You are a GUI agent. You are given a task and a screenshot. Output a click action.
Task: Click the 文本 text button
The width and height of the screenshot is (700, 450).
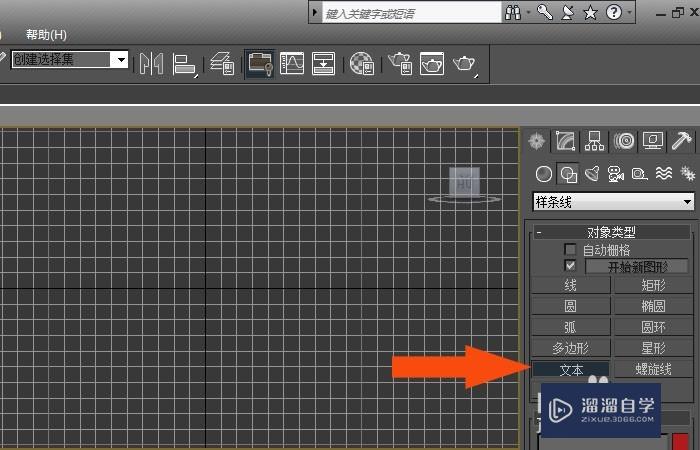(x=571, y=369)
